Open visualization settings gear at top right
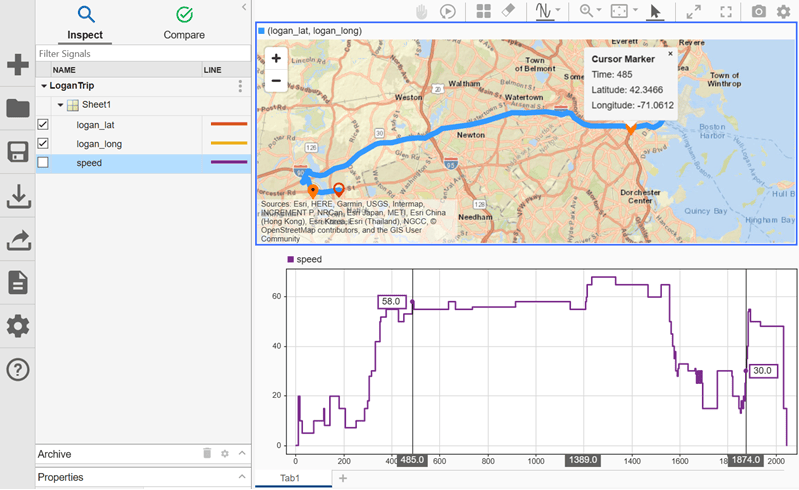This screenshot has height=490, width=799. (x=783, y=11)
